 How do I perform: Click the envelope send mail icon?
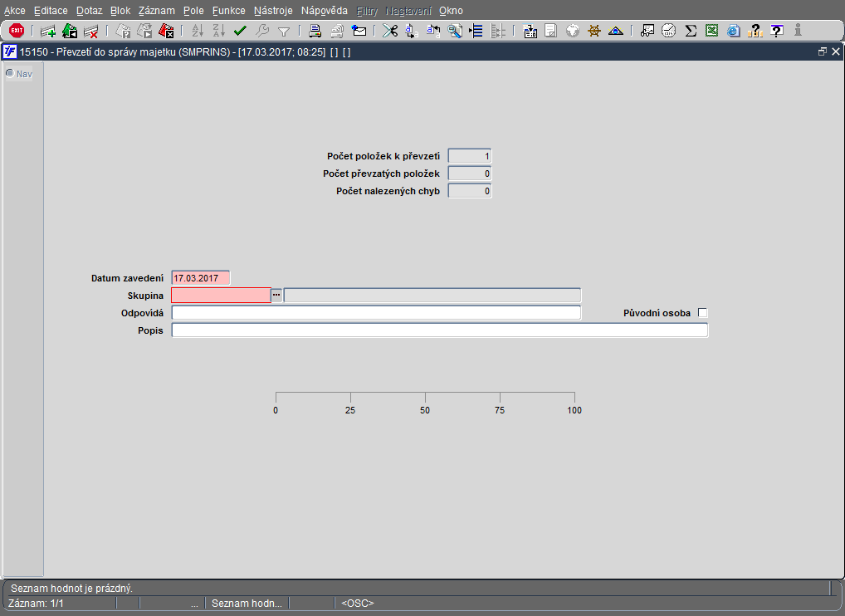pyautogui.click(x=359, y=31)
